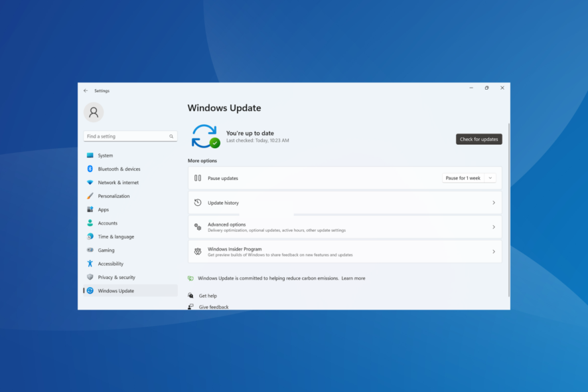588x392 pixels.
Task: Click Check for updates button
Action: 479,140
